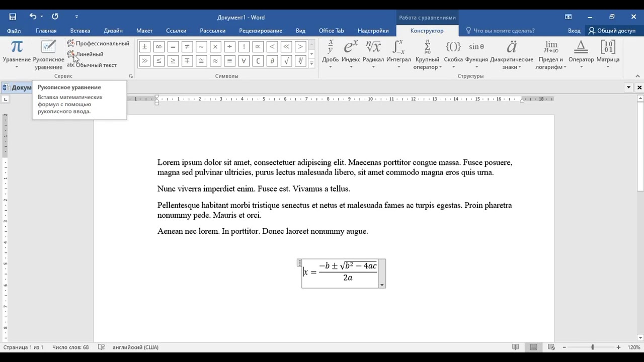Image resolution: width=644 pixels, height=362 pixels.
Task: Click the Общий доступ share button
Action: pyautogui.click(x=612, y=31)
